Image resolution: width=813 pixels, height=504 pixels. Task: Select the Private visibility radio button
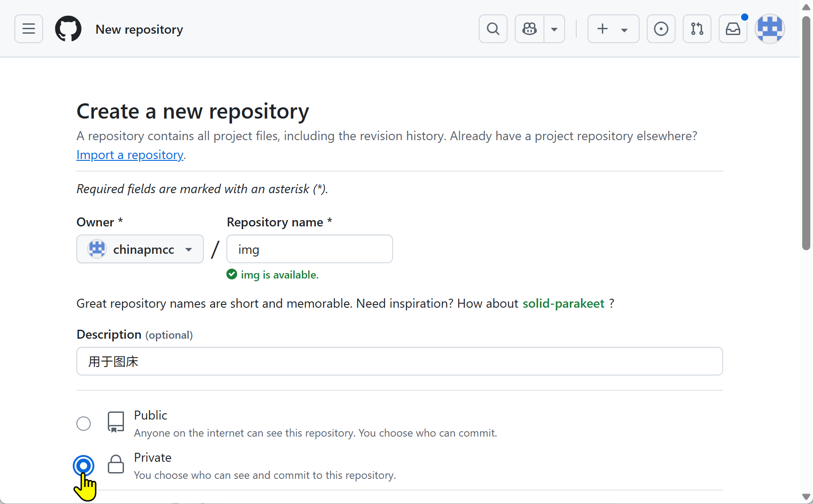[x=84, y=466]
